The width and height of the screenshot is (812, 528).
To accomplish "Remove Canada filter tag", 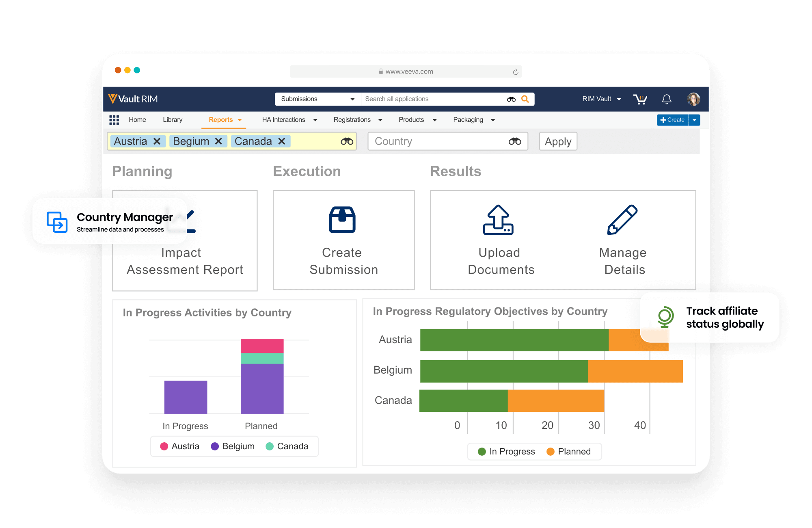I will click(284, 141).
